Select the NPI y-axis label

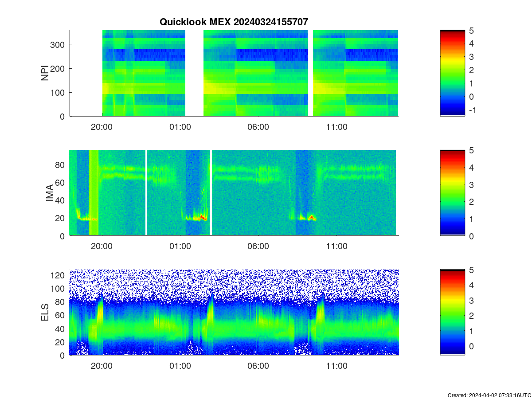click(45, 73)
